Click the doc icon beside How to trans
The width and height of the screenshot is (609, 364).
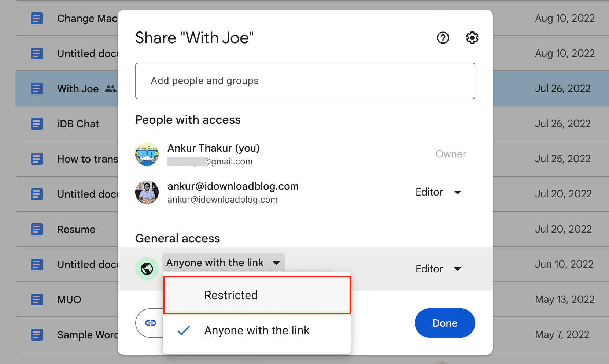[x=36, y=159]
